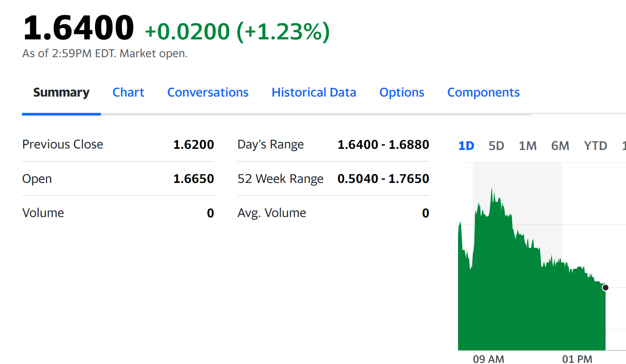Screen dimensions: 626x364
Task: Switch chart to 6M range
Action: click(560, 146)
